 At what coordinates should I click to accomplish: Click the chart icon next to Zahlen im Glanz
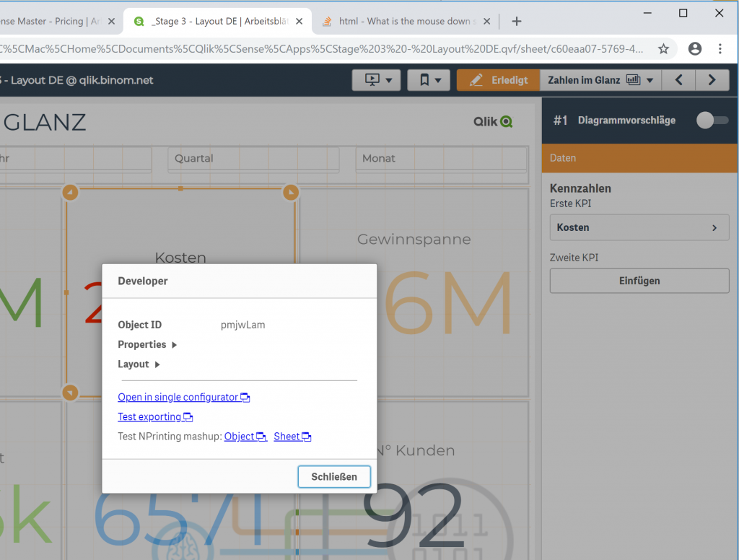click(634, 79)
